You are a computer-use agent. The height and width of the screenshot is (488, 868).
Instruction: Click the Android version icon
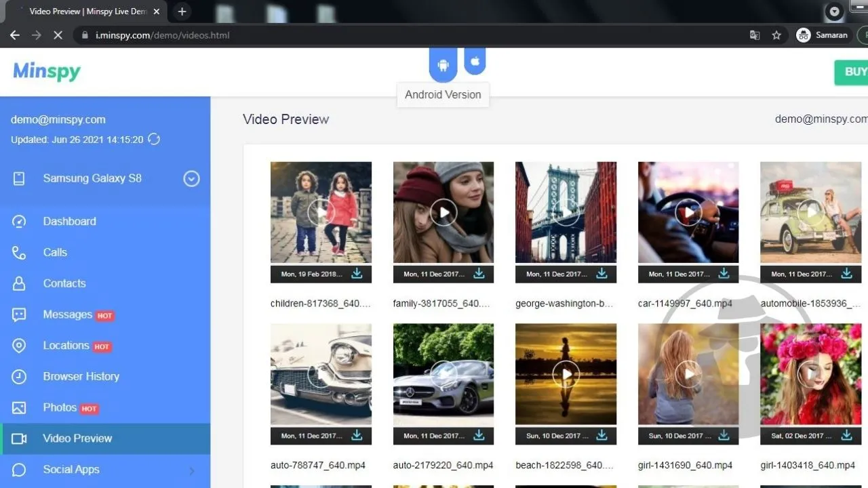click(443, 64)
